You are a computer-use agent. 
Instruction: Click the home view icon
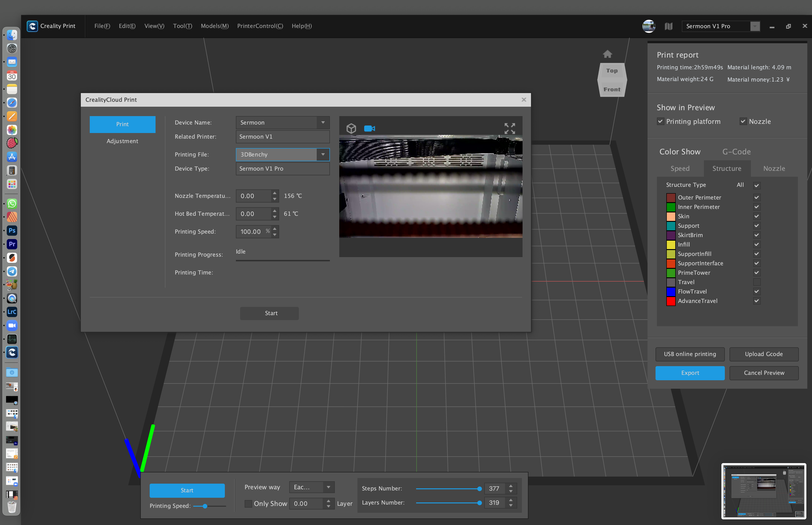(x=607, y=54)
